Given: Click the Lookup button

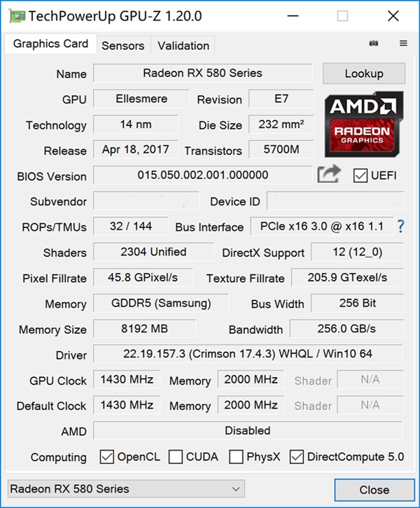Looking at the screenshot, I should (364, 73).
